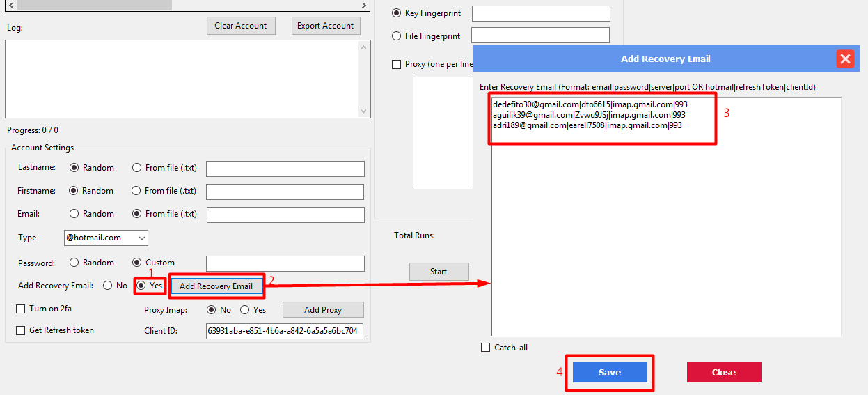Click the Total Runs label

414,235
